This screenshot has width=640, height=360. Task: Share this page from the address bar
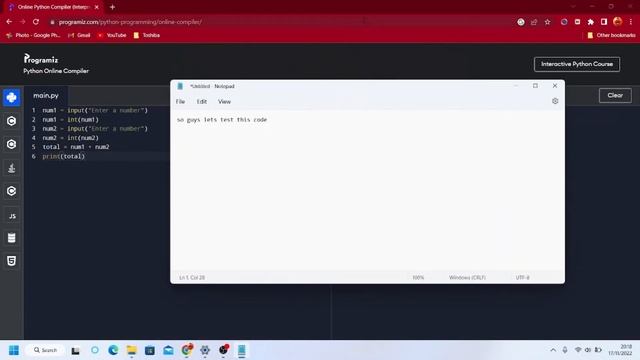(x=534, y=22)
